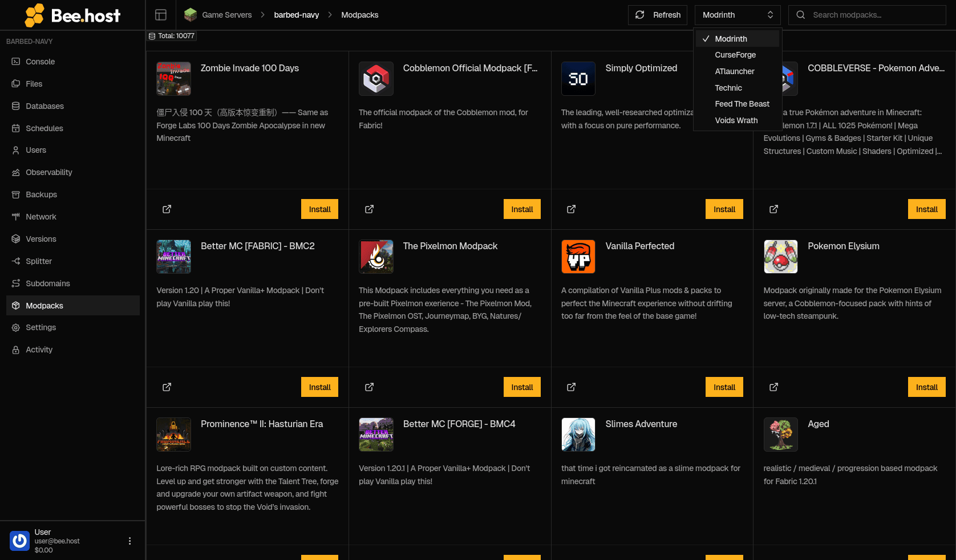956x560 pixels.
Task: Select Modpacks in the sidebar
Action: click(x=72, y=306)
